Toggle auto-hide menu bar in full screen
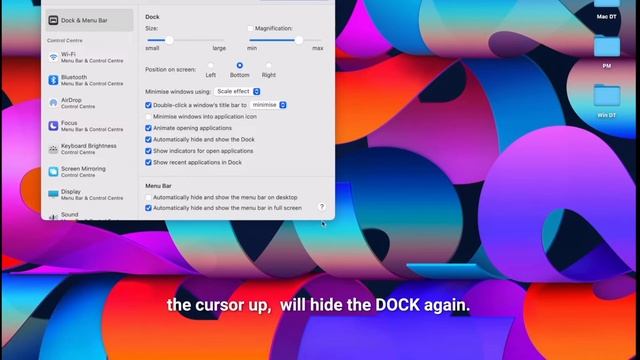640x360 pixels. pos(148,208)
